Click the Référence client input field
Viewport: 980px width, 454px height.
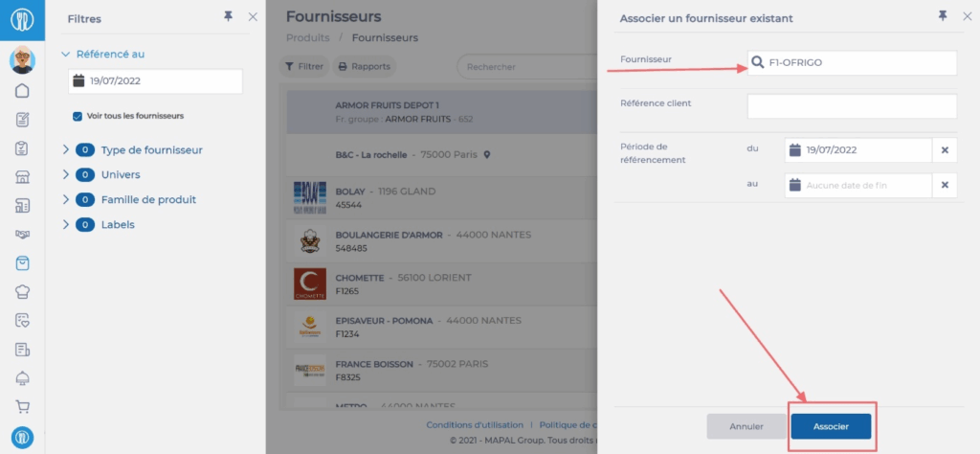(x=852, y=105)
